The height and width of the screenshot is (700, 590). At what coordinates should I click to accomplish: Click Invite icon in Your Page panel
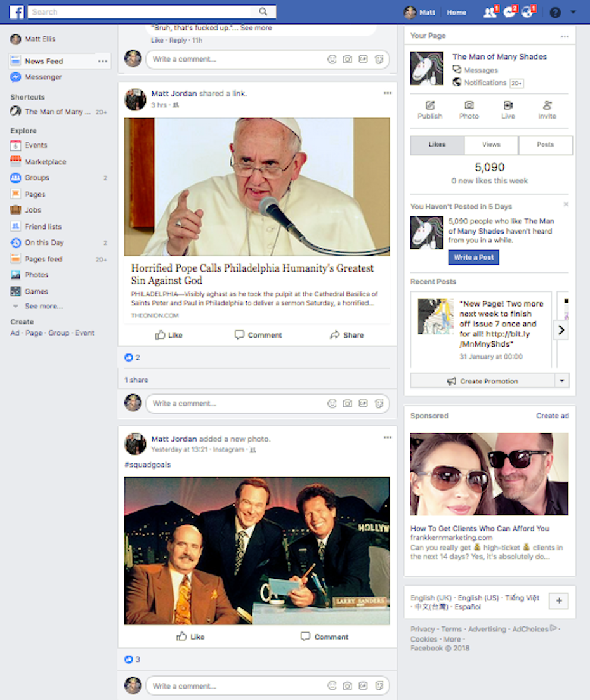click(x=547, y=110)
